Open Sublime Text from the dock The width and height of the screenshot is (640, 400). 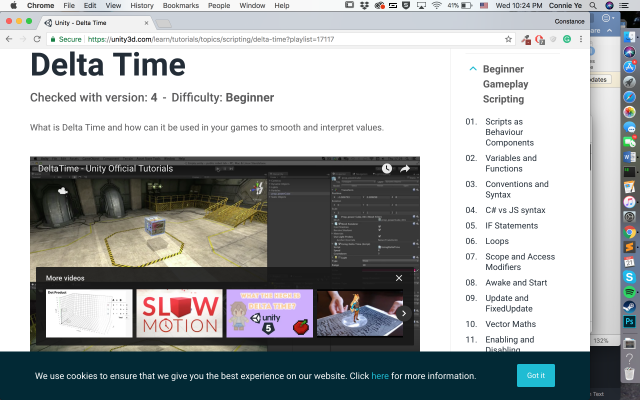click(629, 247)
